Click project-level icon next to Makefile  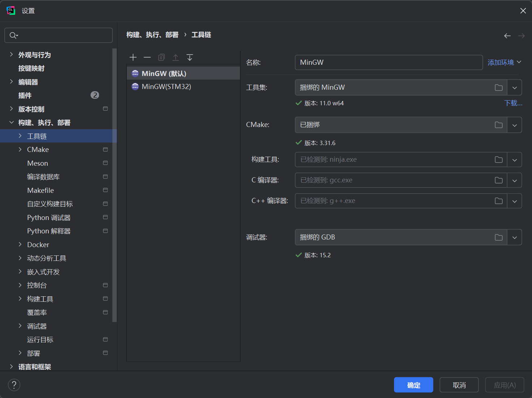click(x=106, y=190)
